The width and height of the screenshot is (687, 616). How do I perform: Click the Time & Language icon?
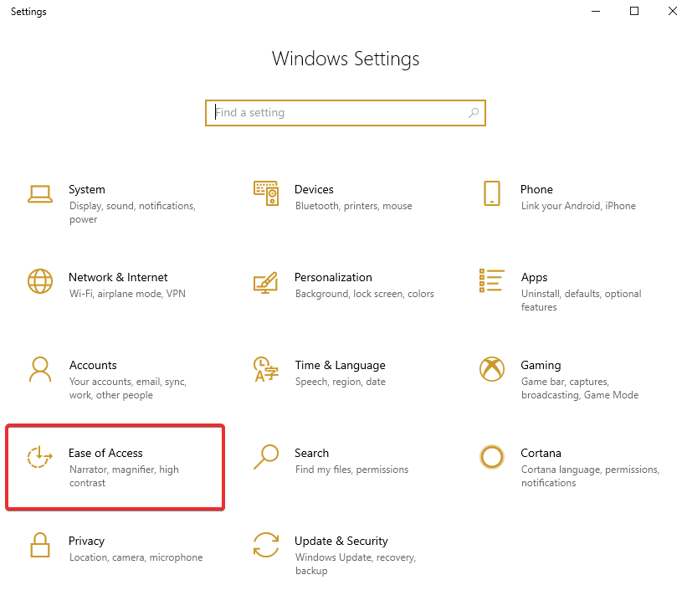(266, 369)
